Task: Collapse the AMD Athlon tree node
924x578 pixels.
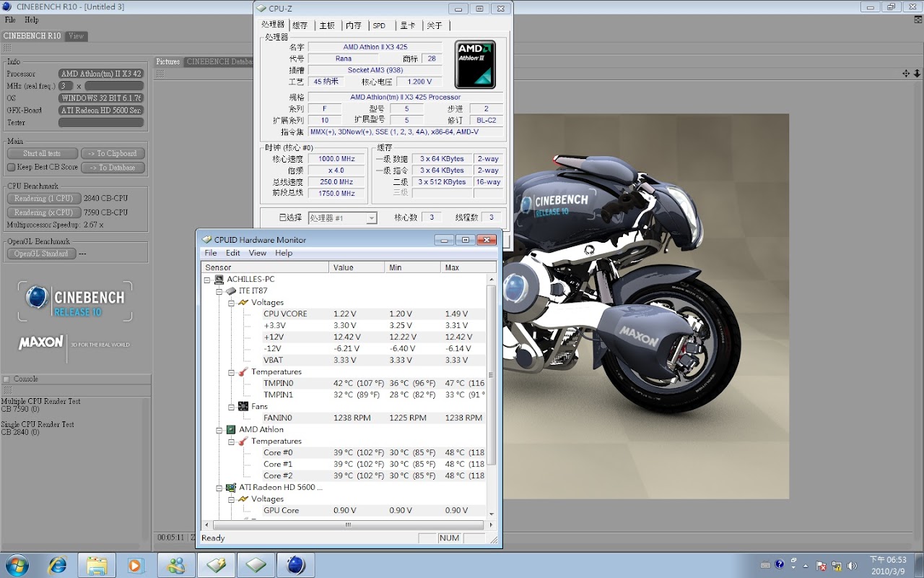Action: tap(219, 430)
